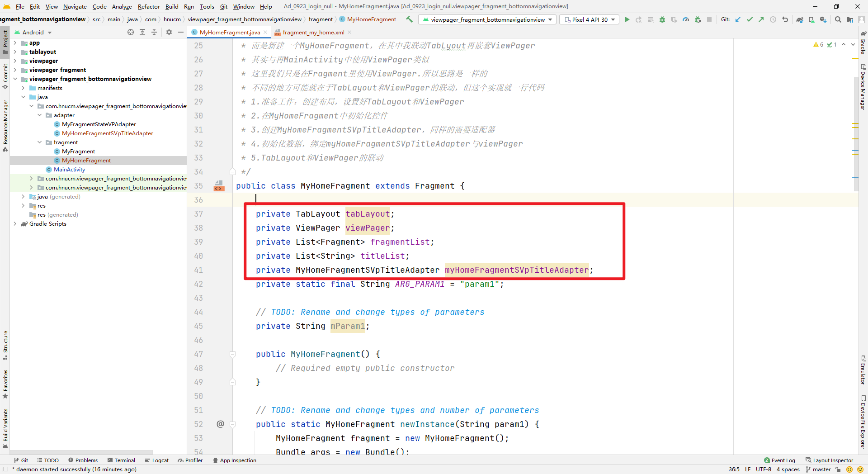The height and width of the screenshot is (474, 868).
Task: Open the AVD Manager icon
Action: (x=811, y=19)
